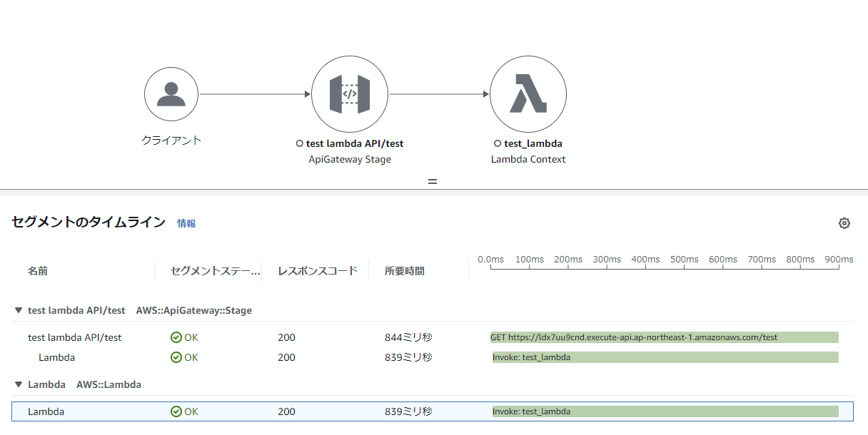Select the API Gateway stage node icon

[x=350, y=94]
